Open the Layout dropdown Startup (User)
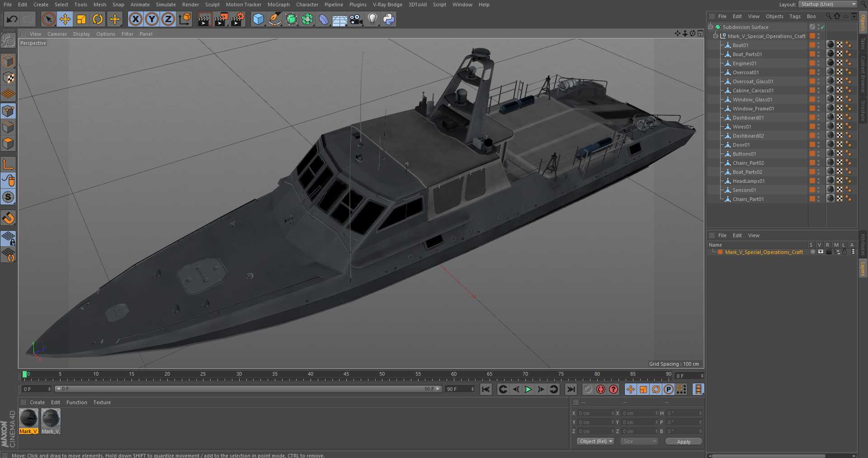868x458 pixels. (x=828, y=4)
